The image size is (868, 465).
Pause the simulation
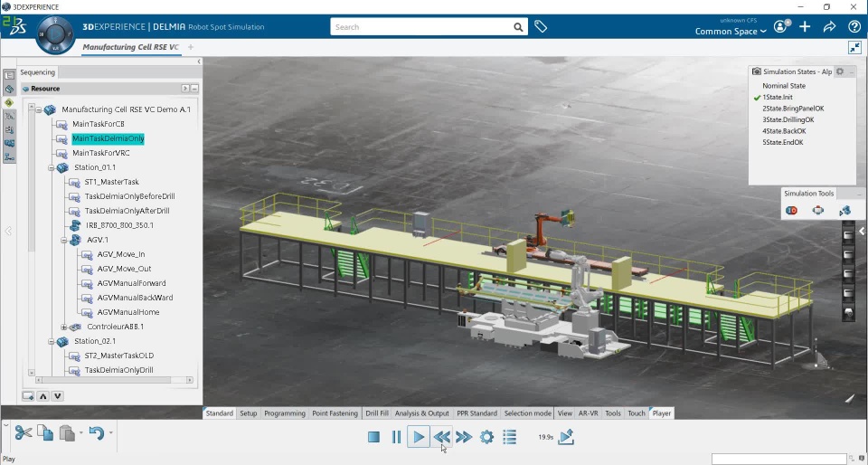[396, 437]
